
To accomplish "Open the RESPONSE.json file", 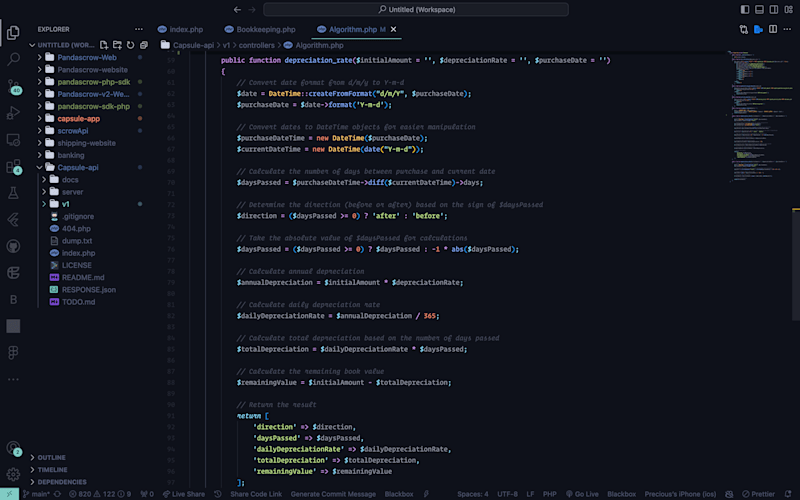I will click(x=88, y=290).
